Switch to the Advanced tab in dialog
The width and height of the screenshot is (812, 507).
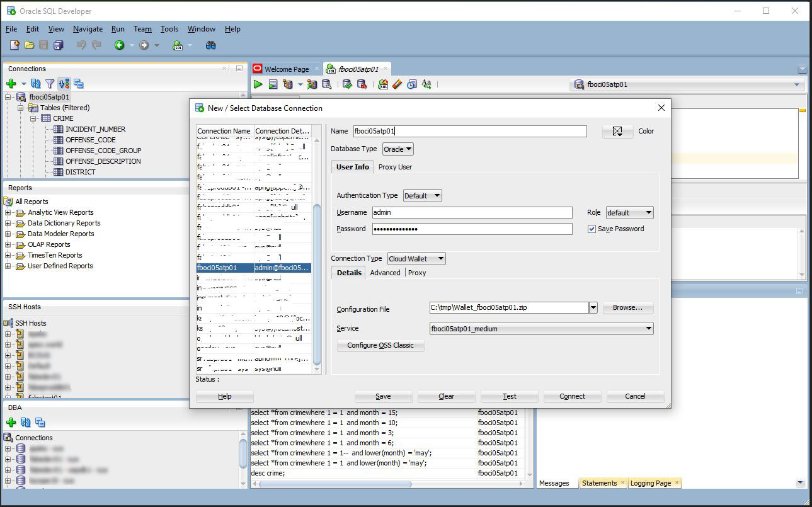point(385,273)
